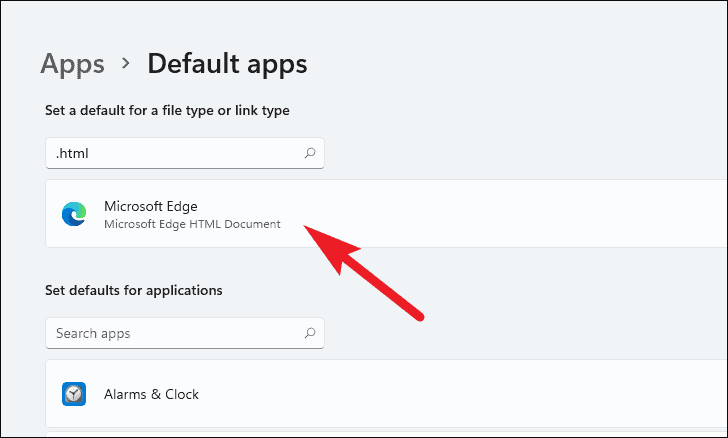Click the Microsoft Edge name text
The width and height of the screenshot is (728, 438).
coord(150,206)
